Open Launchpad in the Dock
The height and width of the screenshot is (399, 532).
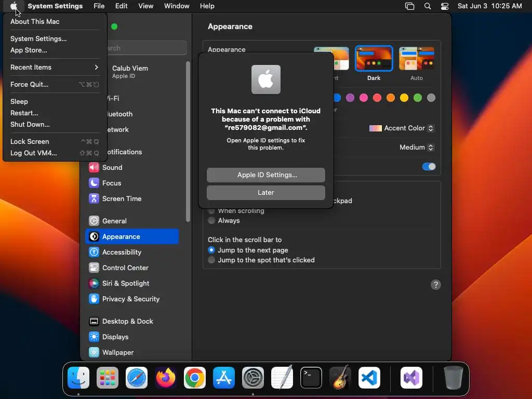tap(108, 378)
